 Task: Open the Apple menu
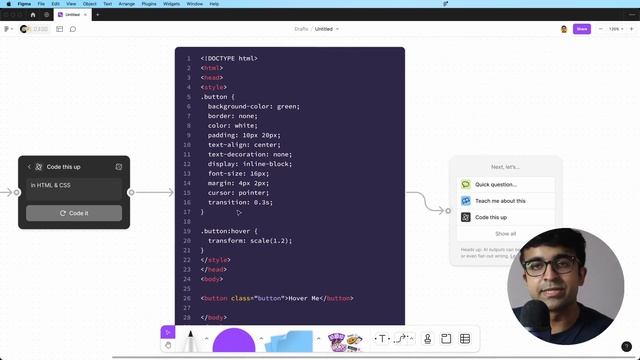[x=9, y=4]
